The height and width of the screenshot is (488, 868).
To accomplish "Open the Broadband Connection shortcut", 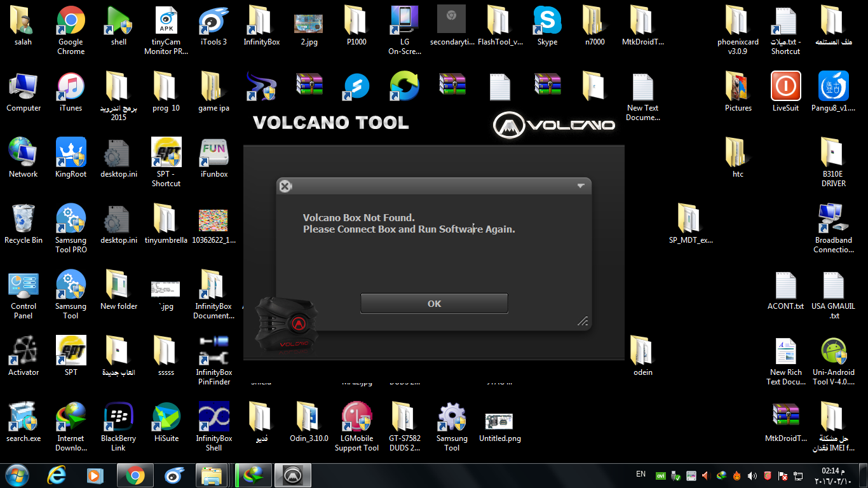I will pos(833,228).
